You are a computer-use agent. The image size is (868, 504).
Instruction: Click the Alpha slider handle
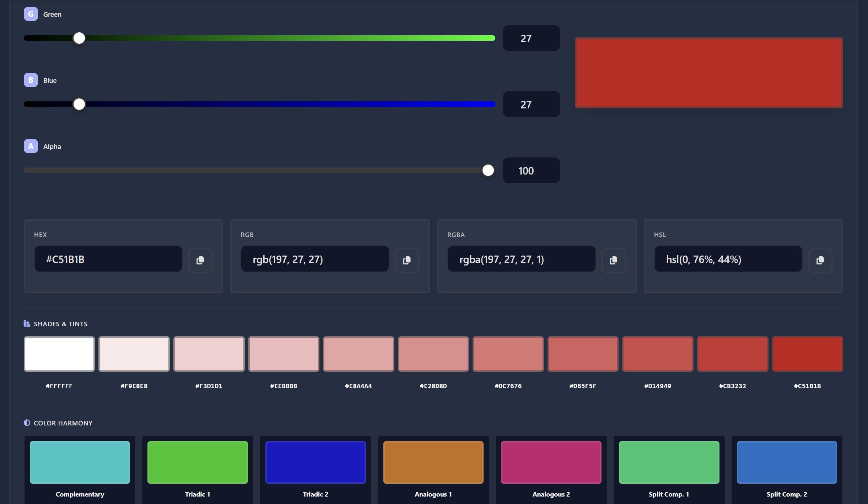488,170
